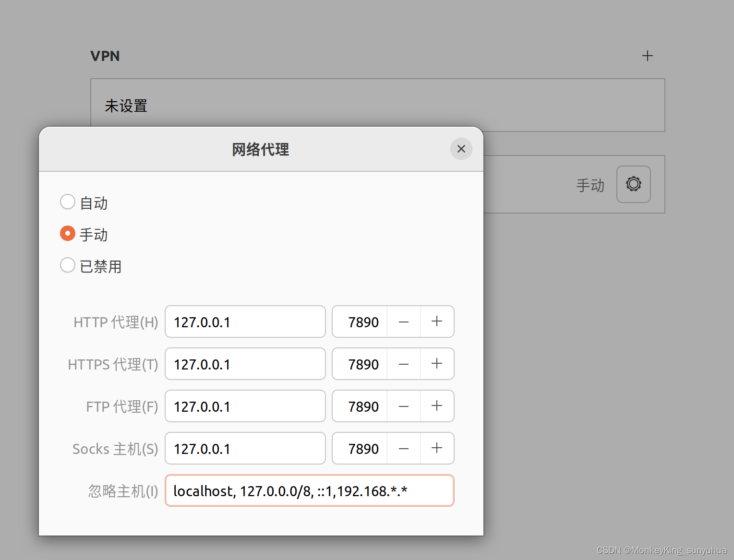Decrease HTTP proxy port with minus

404,322
